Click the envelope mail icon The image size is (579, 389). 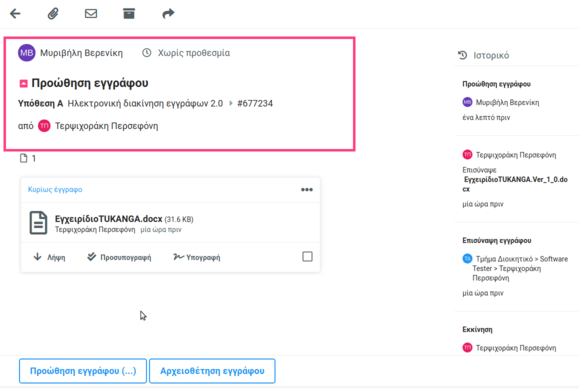pos(91,14)
